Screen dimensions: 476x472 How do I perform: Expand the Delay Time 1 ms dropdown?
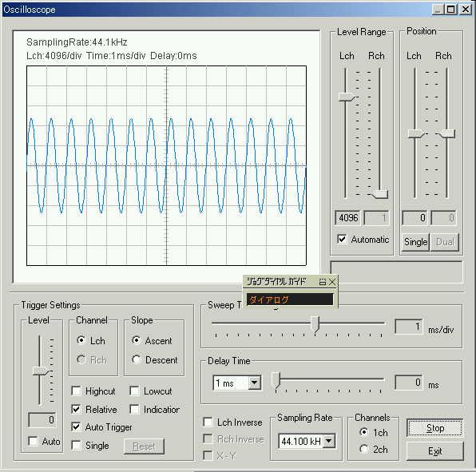(255, 383)
